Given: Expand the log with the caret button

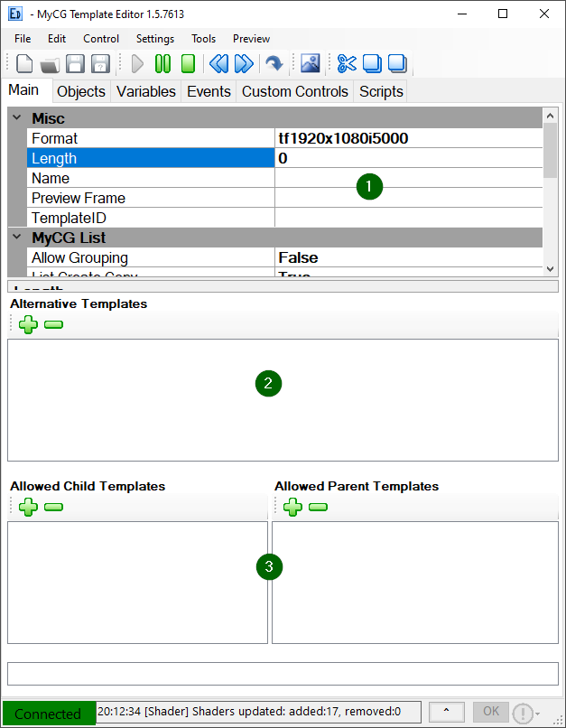Looking at the screenshot, I should [447, 712].
